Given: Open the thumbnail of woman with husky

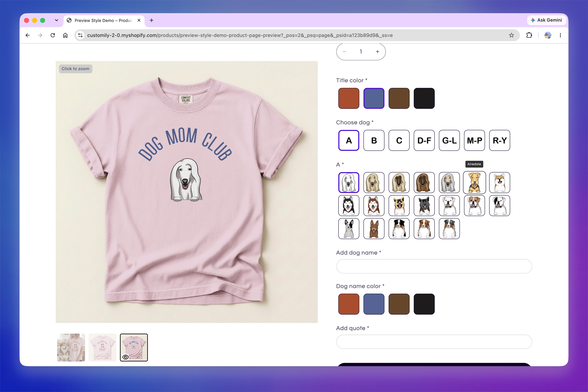Looking at the screenshot, I should tap(71, 348).
